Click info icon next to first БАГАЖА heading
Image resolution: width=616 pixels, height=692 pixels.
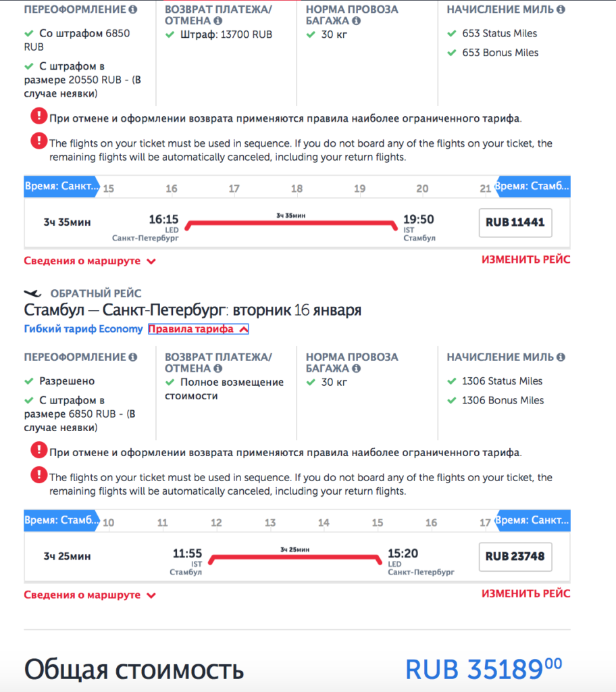pos(357,21)
